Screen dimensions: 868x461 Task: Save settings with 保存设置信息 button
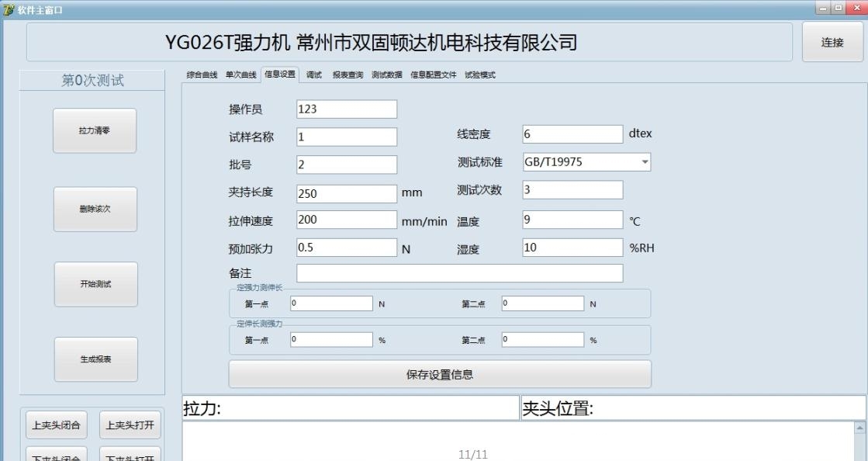(439, 374)
